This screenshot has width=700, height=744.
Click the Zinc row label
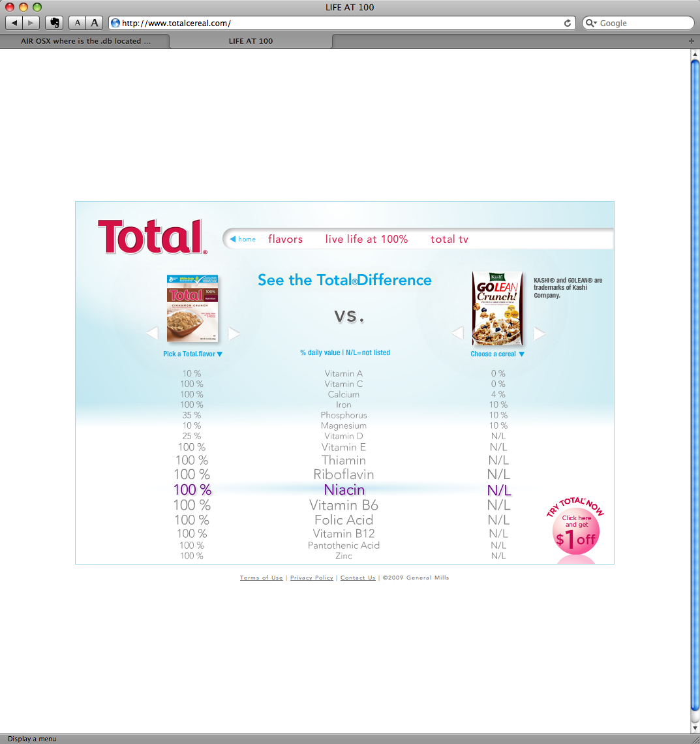(x=344, y=555)
